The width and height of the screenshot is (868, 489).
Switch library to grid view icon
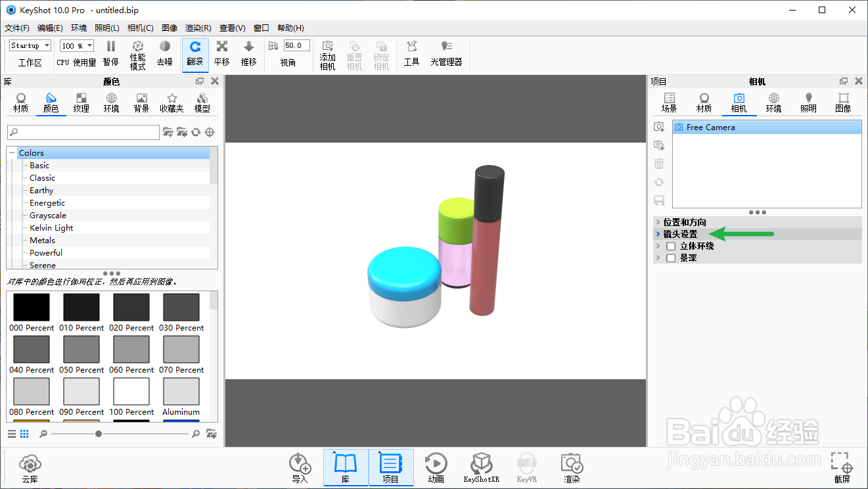[x=24, y=434]
